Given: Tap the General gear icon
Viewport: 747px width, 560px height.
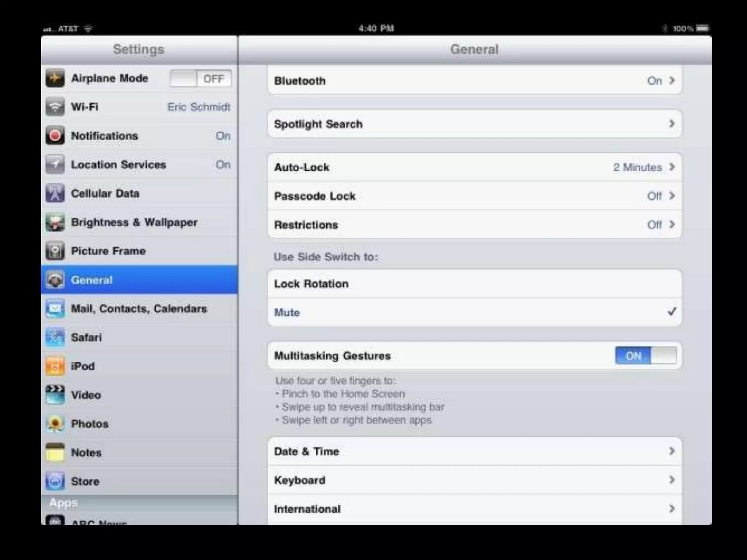Looking at the screenshot, I should [x=55, y=280].
